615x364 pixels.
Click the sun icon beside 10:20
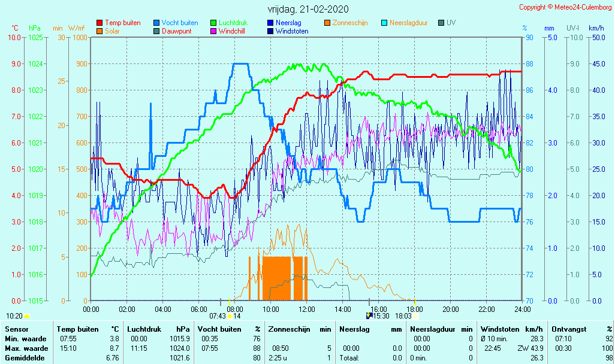pos(27,316)
